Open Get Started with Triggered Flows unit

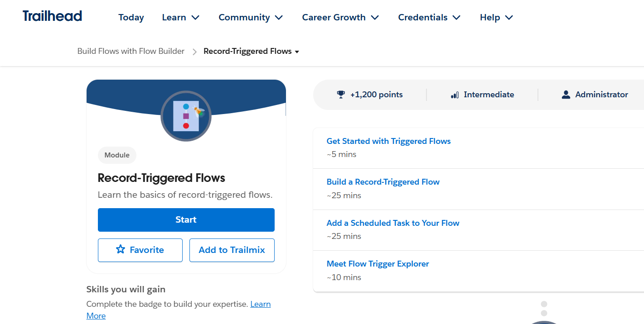tap(388, 141)
